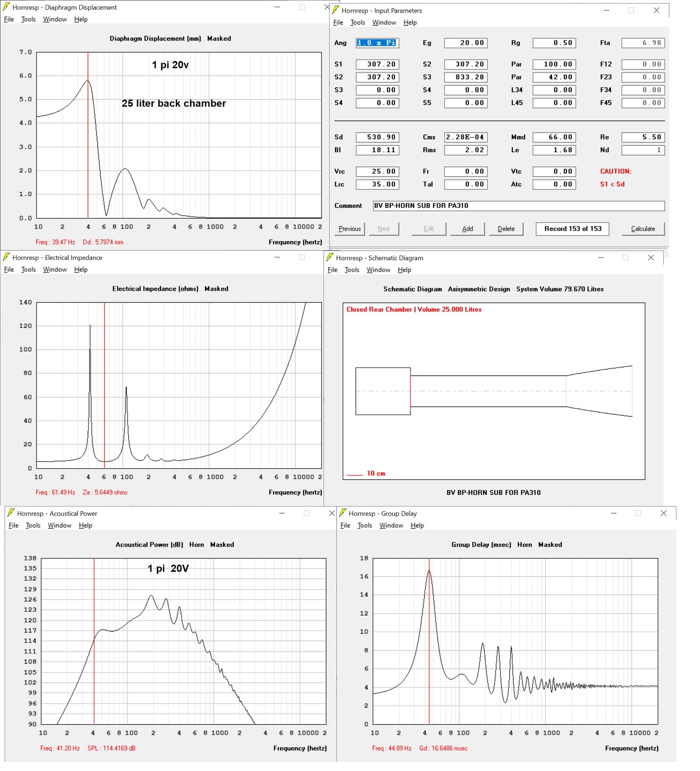Click the Re field 5.50
The image size is (700, 771).
pos(643,137)
